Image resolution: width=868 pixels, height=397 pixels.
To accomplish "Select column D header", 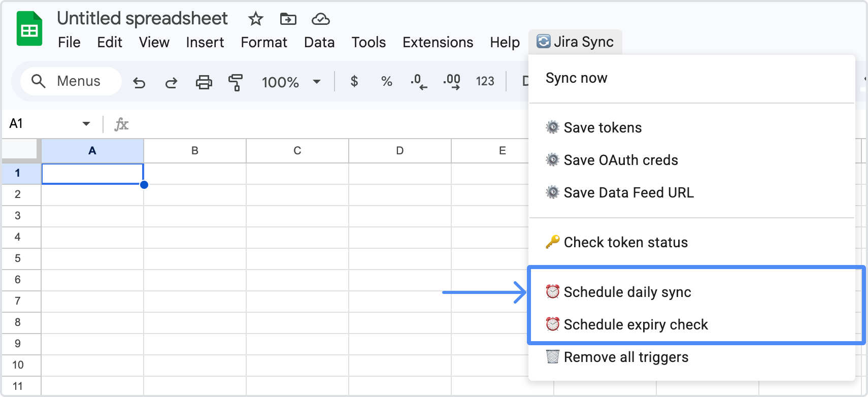I will pyautogui.click(x=400, y=151).
